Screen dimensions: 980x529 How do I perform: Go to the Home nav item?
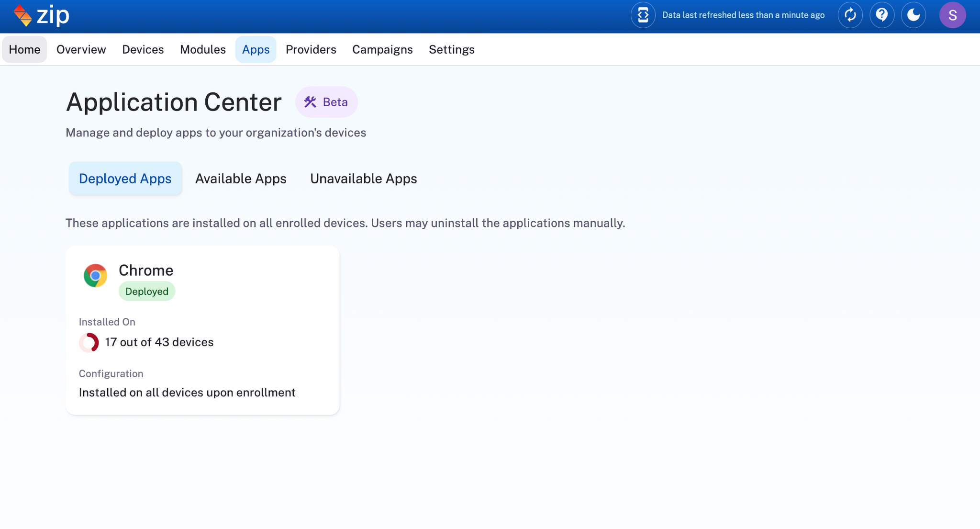click(24, 49)
